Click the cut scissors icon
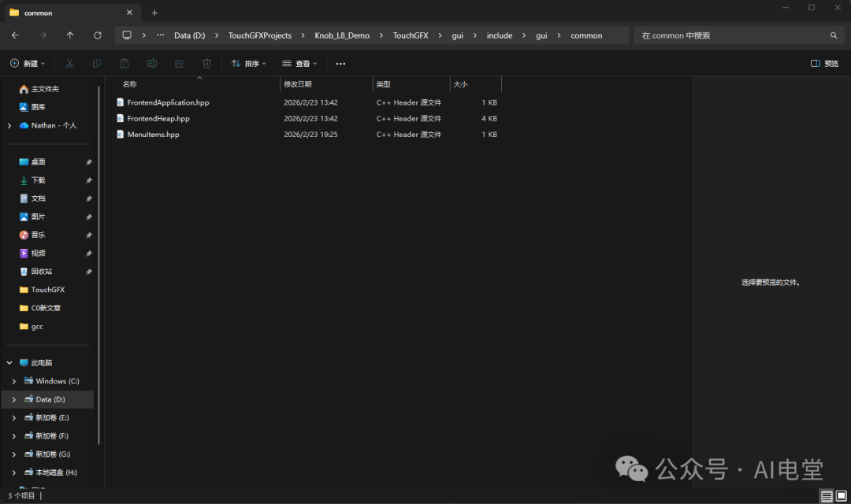The height and width of the screenshot is (504, 851). point(69,64)
